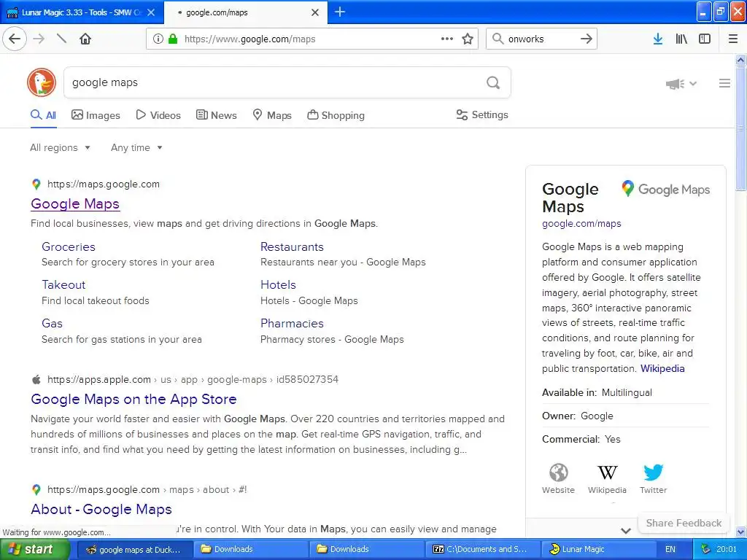
Task: Open the Pharmacies sitelink
Action: [x=292, y=323]
